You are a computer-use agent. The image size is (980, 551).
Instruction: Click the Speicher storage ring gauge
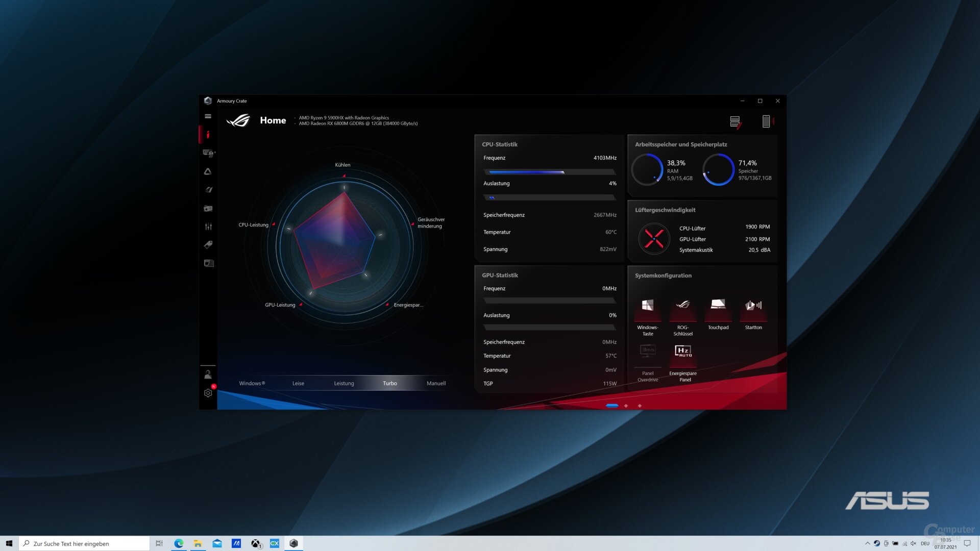[x=718, y=170]
